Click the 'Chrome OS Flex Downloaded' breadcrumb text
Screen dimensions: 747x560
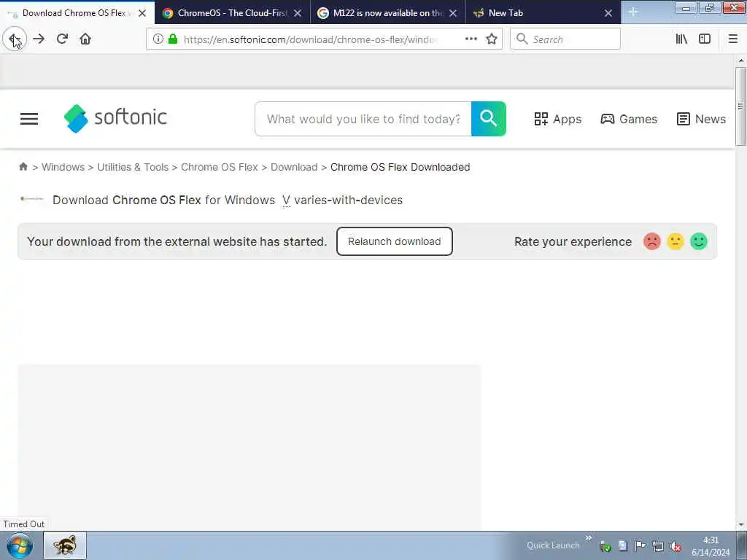coord(400,167)
